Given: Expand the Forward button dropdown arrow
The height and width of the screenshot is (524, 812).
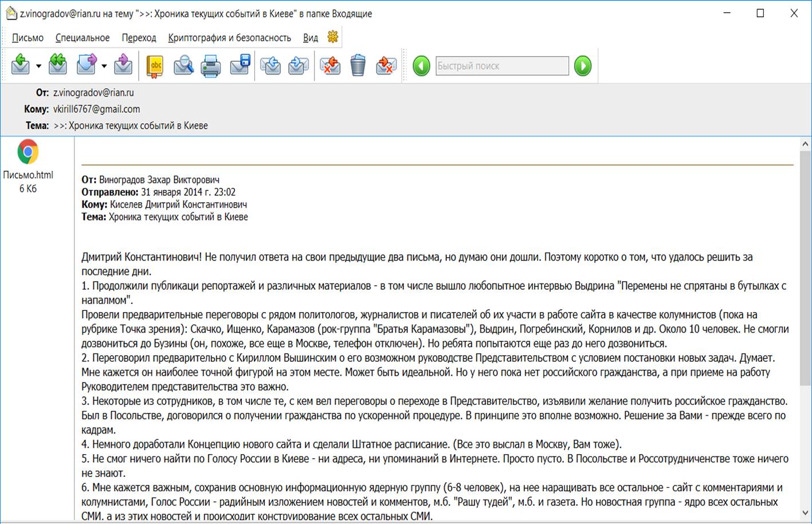Looking at the screenshot, I should [104, 66].
